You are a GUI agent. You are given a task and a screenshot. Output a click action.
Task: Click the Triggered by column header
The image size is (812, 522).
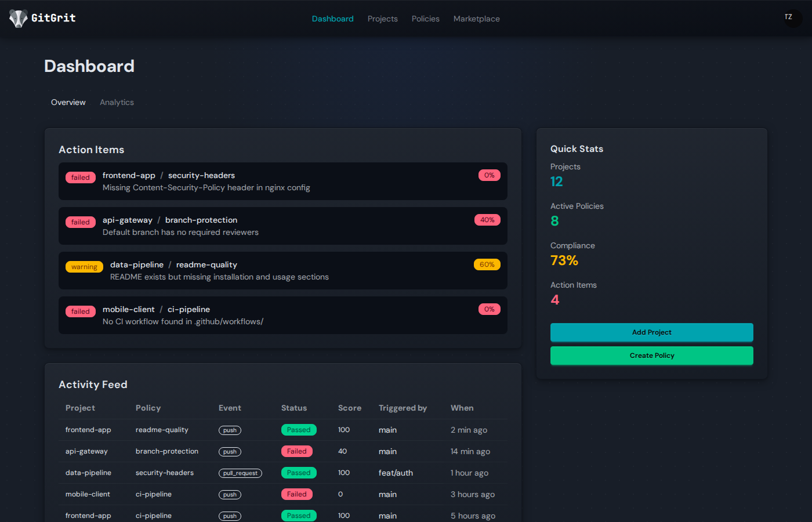403,408
